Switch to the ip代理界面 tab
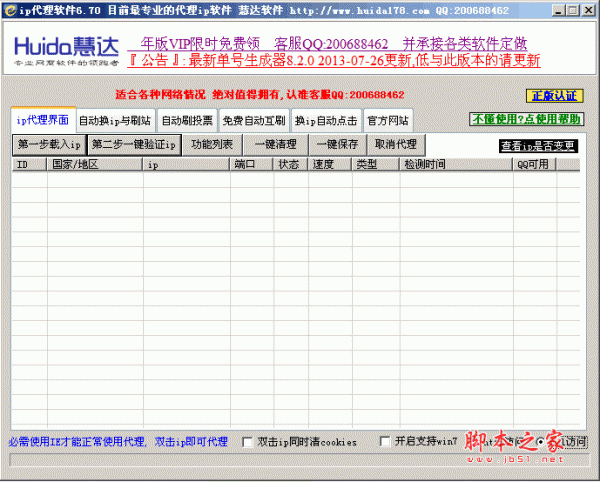The image size is (600, 482). (x=43, y=120)
